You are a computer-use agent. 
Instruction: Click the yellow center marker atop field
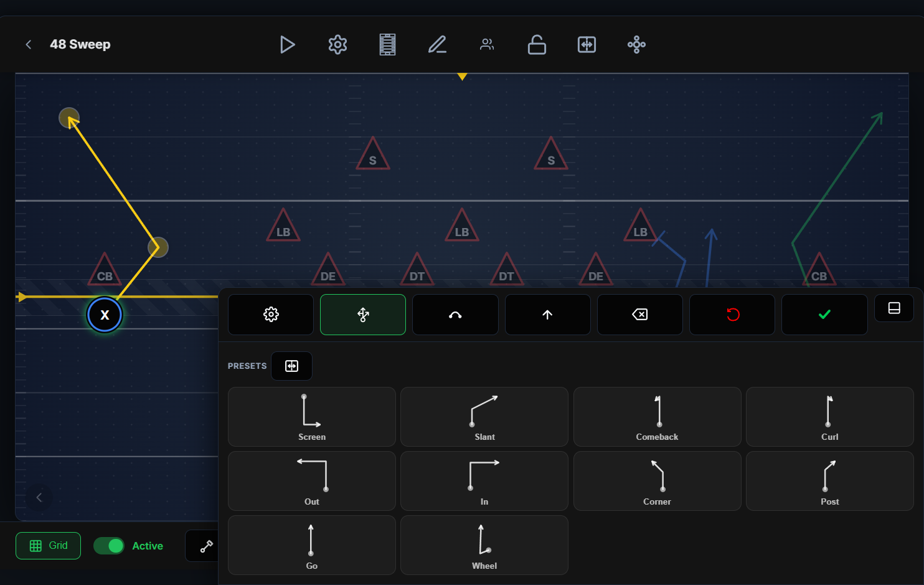[x=462, y=77]
